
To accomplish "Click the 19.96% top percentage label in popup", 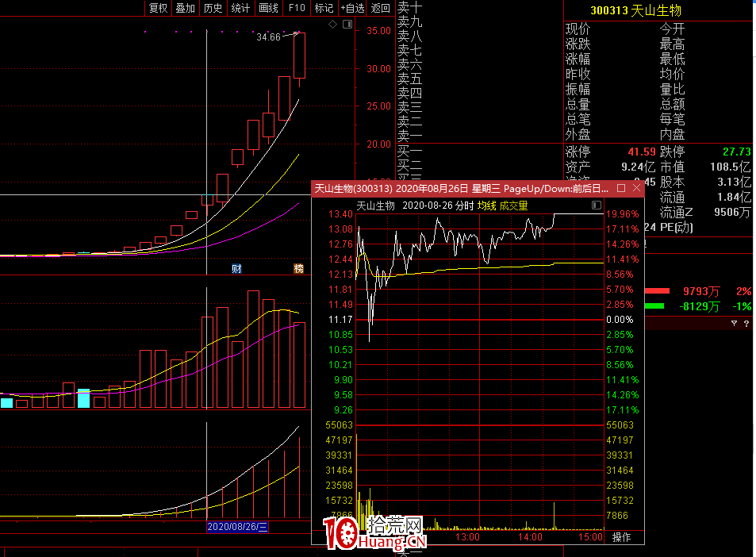I will 623,214.
